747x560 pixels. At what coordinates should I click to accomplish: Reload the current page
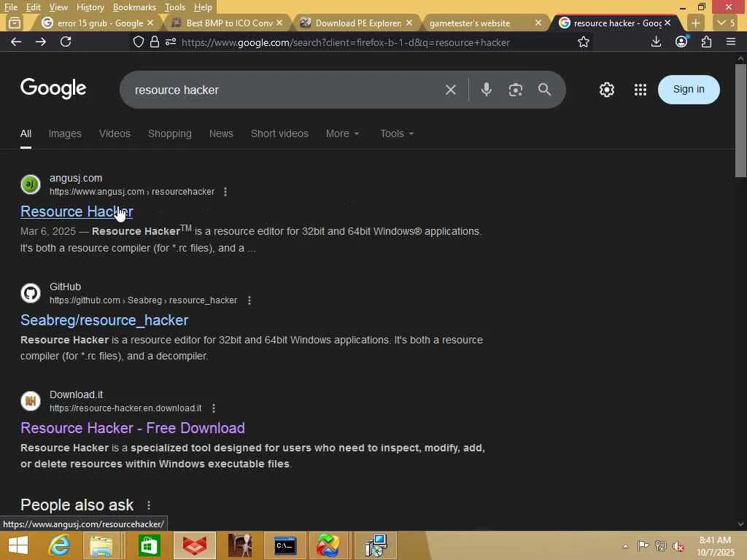point(66,42)
